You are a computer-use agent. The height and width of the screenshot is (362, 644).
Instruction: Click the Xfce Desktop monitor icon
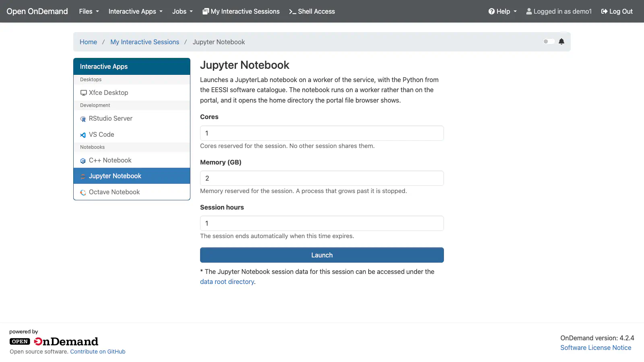[83, 93]
